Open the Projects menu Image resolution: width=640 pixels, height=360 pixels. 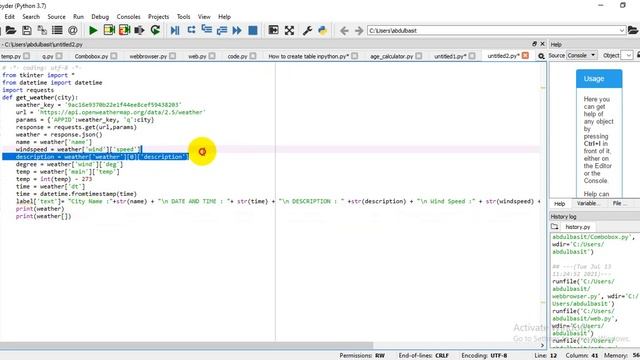[x=158, y=17]
